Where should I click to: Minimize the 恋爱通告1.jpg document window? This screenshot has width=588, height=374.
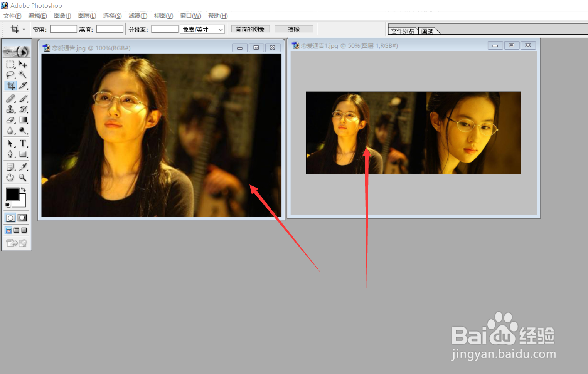coord(495,45)
